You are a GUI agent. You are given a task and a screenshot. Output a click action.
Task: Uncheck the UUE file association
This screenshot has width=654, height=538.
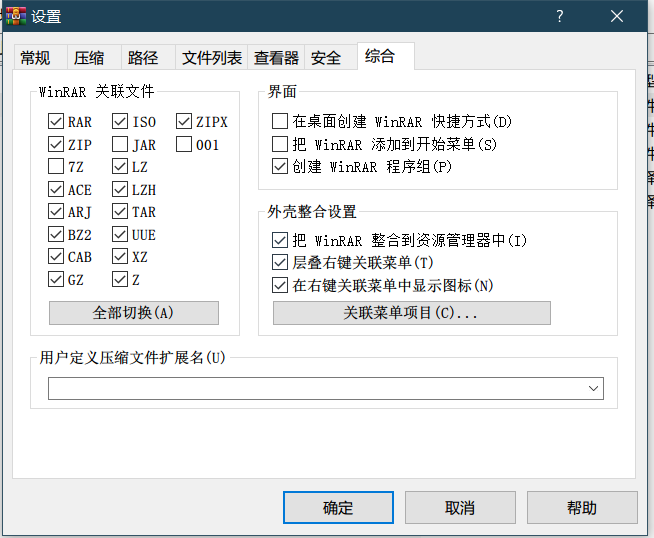(x=120, y=234)
